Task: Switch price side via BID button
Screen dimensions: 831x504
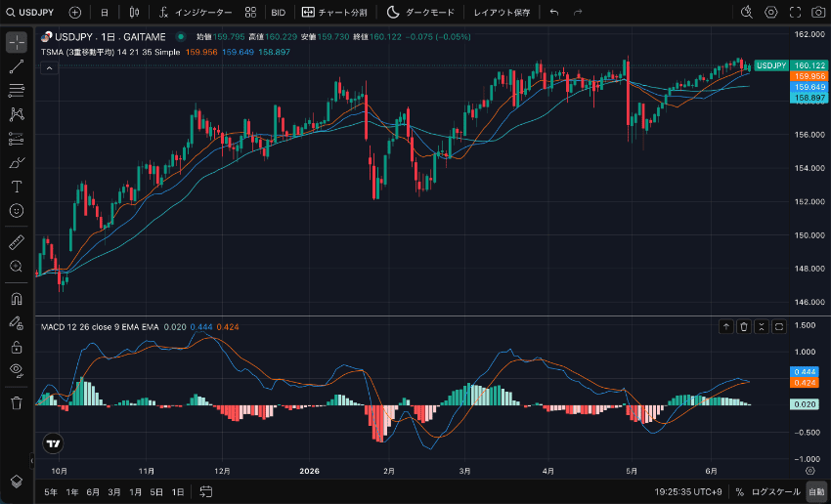Action: [x=279, y=12]
